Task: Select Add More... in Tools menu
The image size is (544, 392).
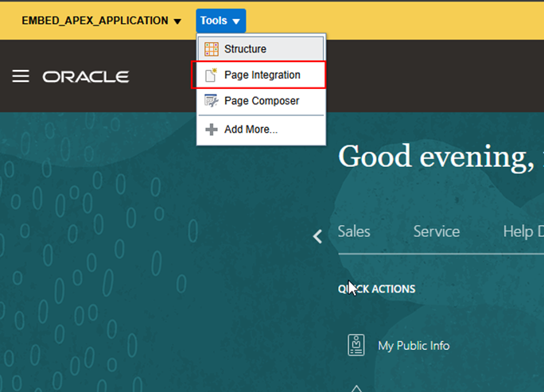Action: [261, 130]
